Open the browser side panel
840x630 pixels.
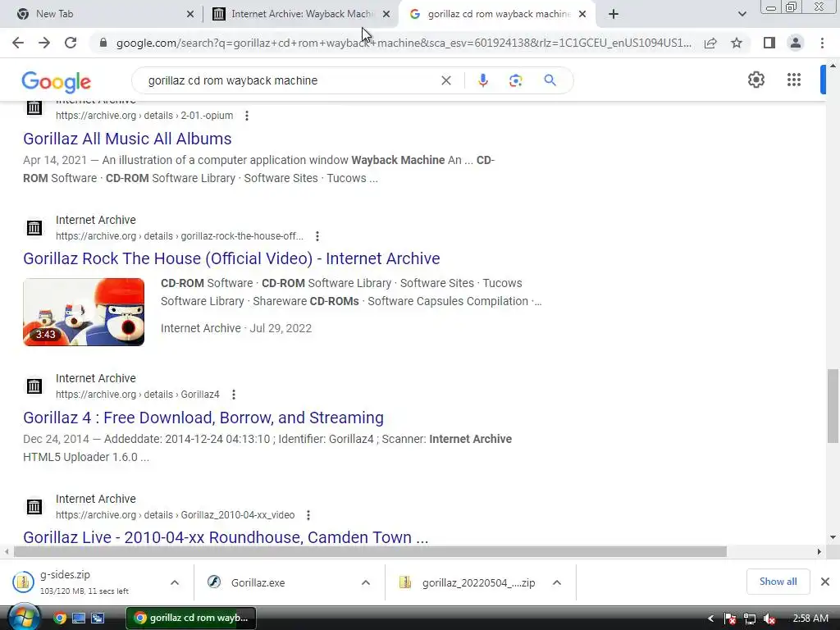tap(769, 43)
